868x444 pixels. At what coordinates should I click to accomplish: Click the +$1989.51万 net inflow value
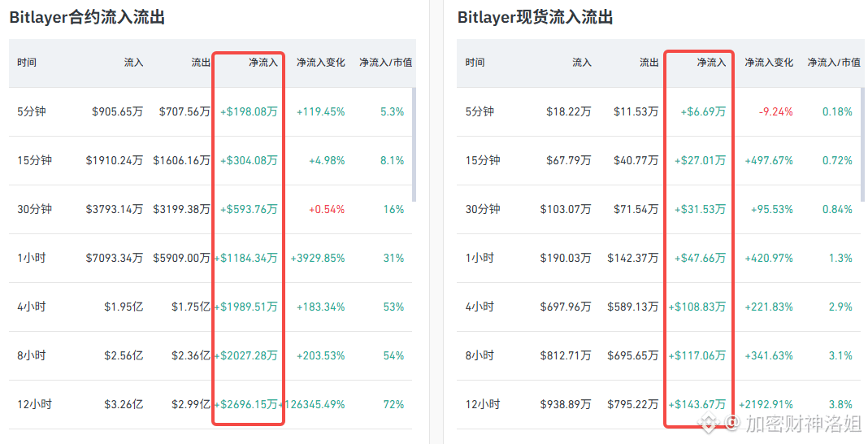click(246, 307)
